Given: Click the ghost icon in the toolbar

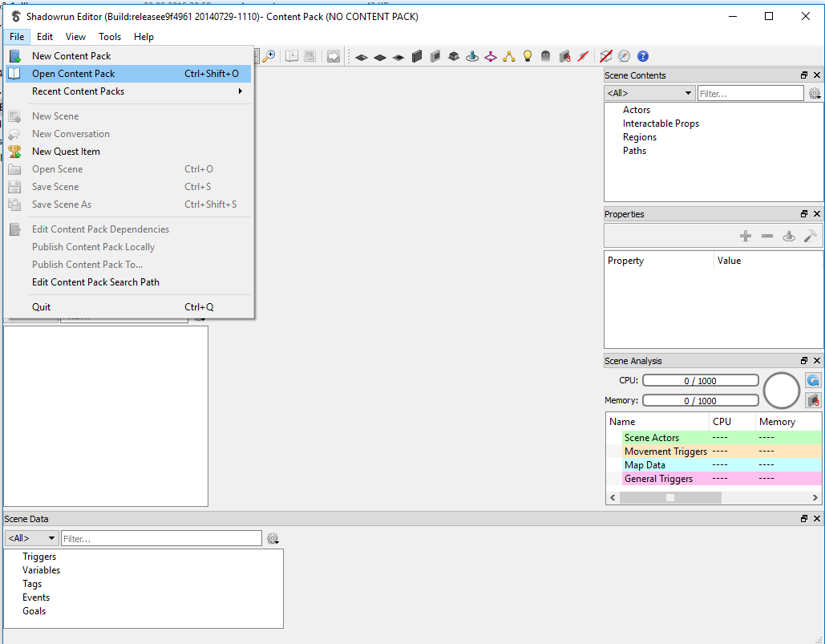Looking at the screenshot, I should pyautogui.click(x=546, y=56).
